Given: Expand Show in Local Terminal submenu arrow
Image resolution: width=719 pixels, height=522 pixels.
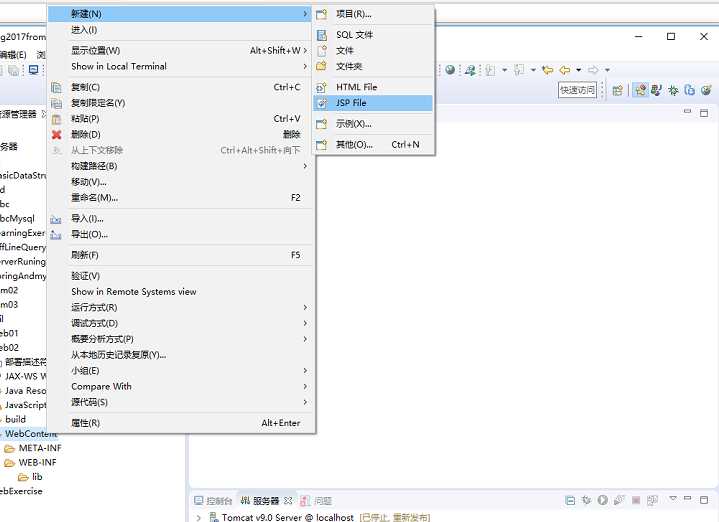Looking at the screenshot, I should (x=305, y=67).
